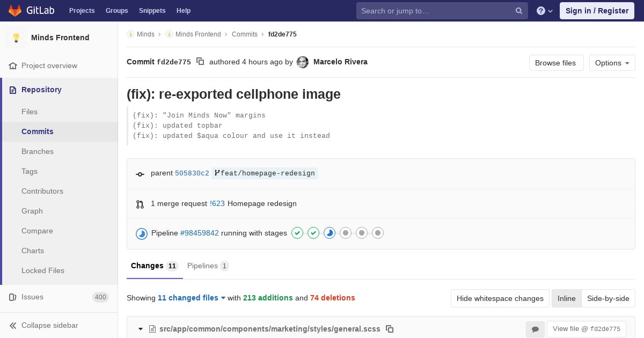Open the last pending pipeline stage

378,233
